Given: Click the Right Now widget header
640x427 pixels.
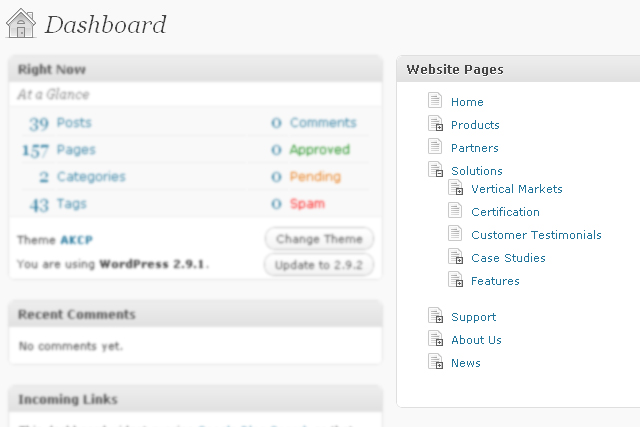Looking at the screenshot, I should 196,69.
